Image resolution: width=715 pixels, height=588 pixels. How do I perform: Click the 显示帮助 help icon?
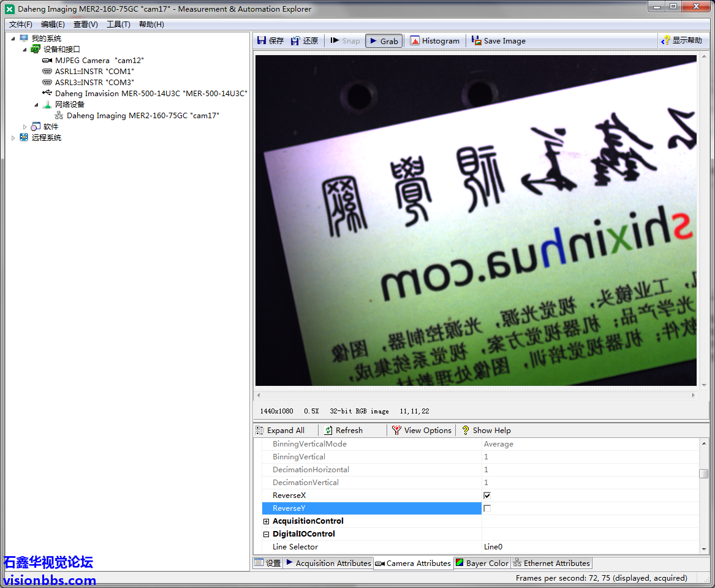click(x=666, y=41)
